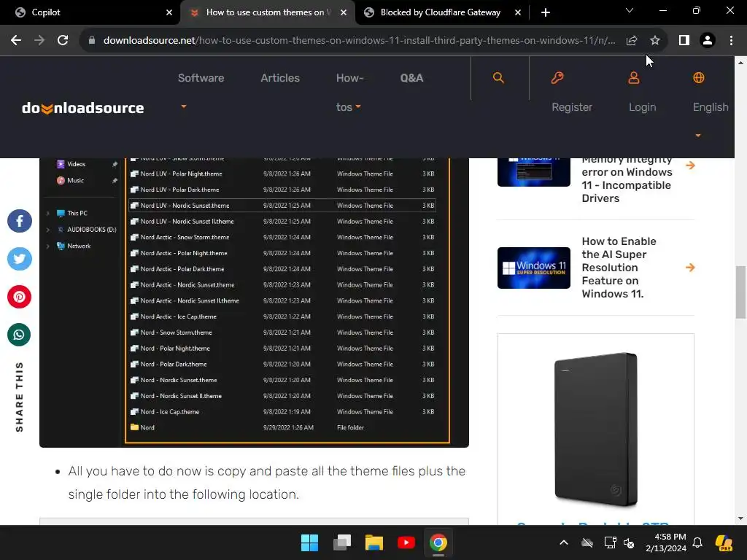
Task: Expand the English language dropdown arrow
Action: [698, 136]
